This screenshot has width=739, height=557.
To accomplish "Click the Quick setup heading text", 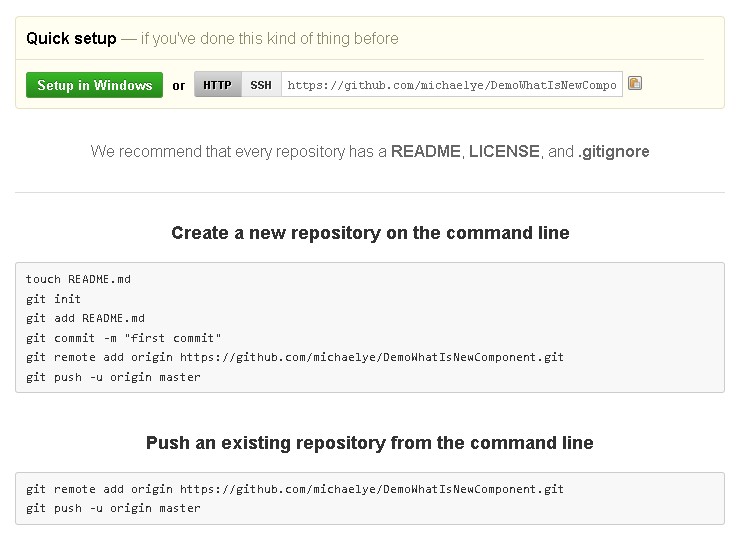I will [x=71, y=38].
